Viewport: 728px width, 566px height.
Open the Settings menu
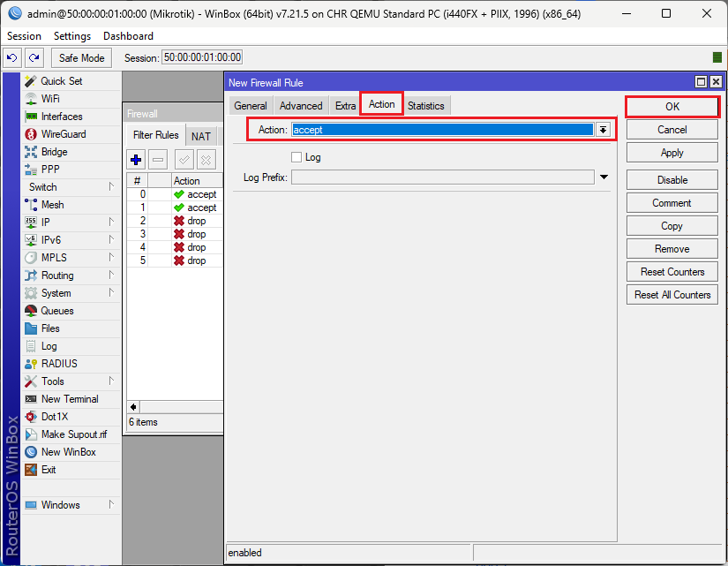click(72, 36)
